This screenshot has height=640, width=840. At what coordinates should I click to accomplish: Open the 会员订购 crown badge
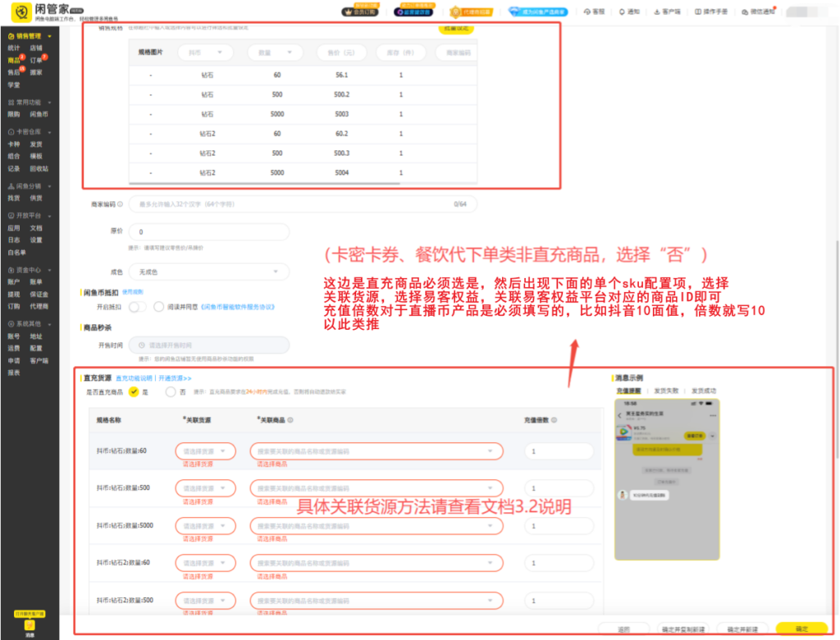(359, 11)
